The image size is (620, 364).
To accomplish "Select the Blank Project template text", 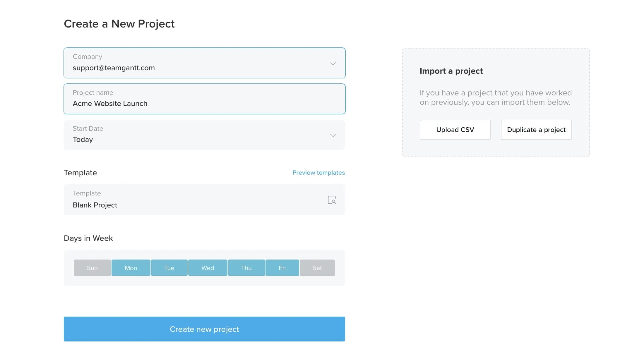I will [x=95, y=205].
